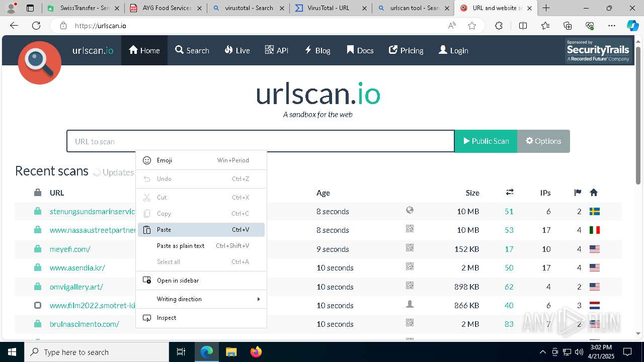644x362 pixels.
Task: Open a new browser tab
Action: pos(546,8)
